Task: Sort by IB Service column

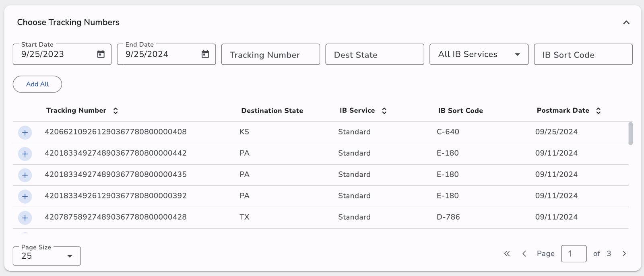Action: pyautogui.click(x=384, y=111)
